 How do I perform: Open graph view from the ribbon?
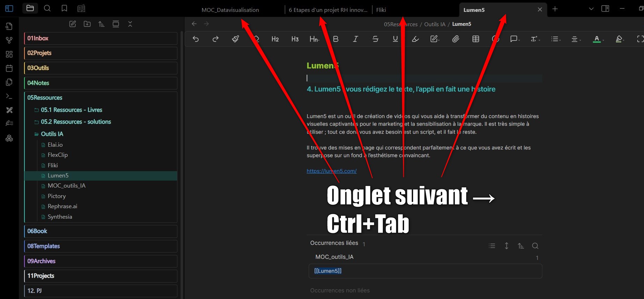click(x=9, y=40)
